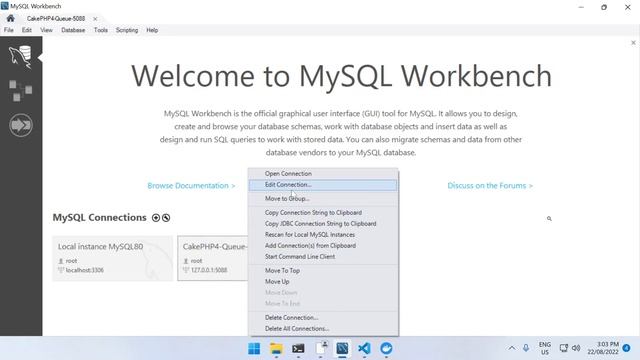This screenshot has width=640, height=360.
Task: Open the clock and date panel
Action: point(603,348)
